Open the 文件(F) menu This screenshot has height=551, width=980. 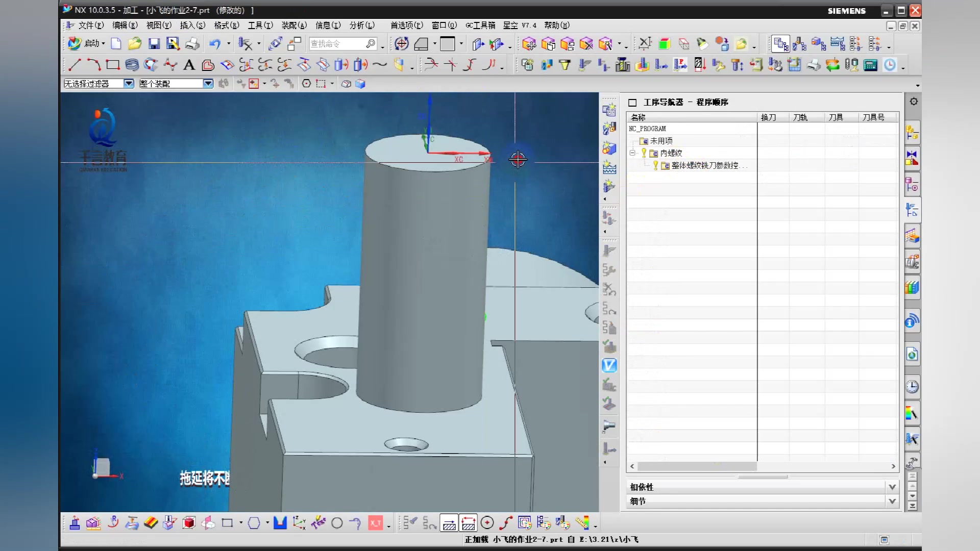point(91,25)
